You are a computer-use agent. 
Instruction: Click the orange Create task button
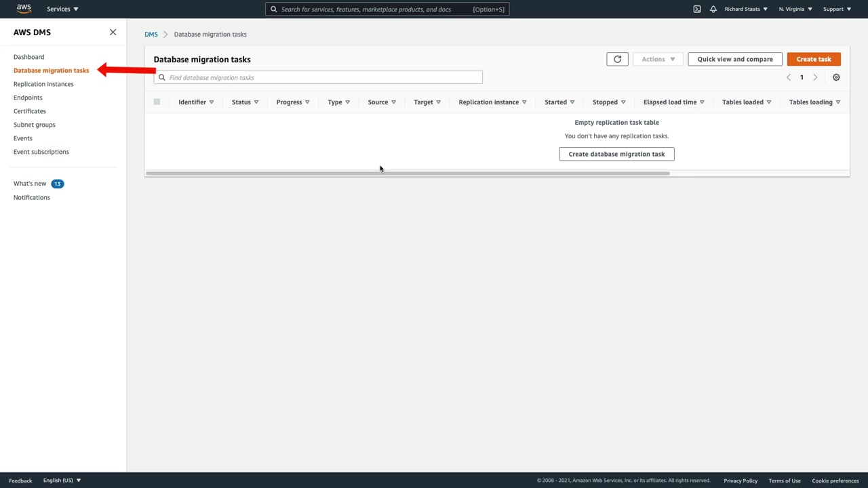pyautogui.click(x=814, y=59)
